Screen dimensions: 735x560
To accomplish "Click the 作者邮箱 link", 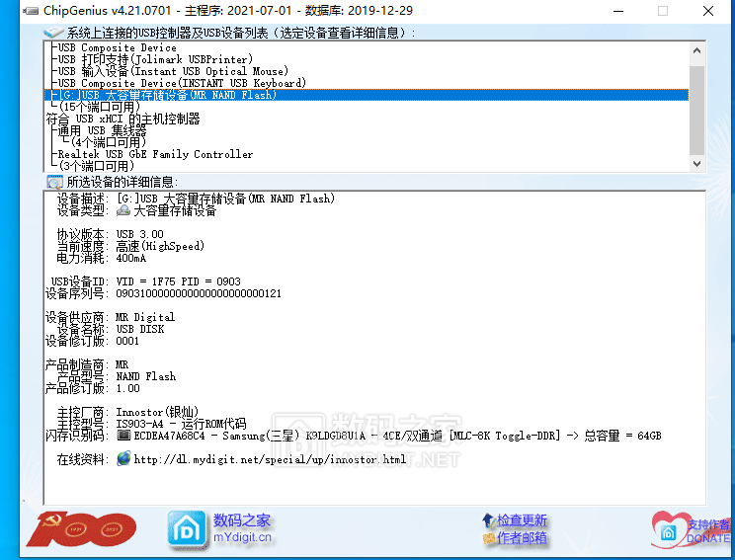I will click(522, 538).
